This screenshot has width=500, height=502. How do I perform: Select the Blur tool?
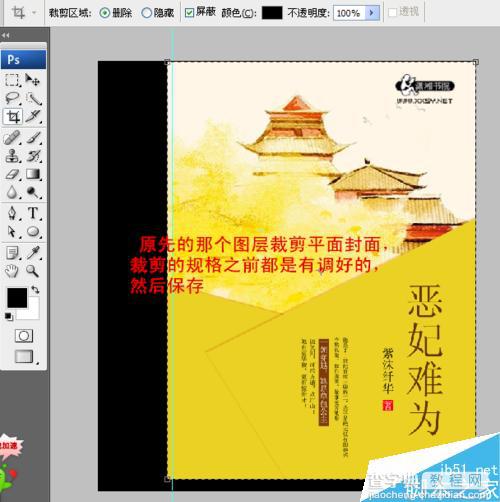pyautogui.click(x=12, y=192)
